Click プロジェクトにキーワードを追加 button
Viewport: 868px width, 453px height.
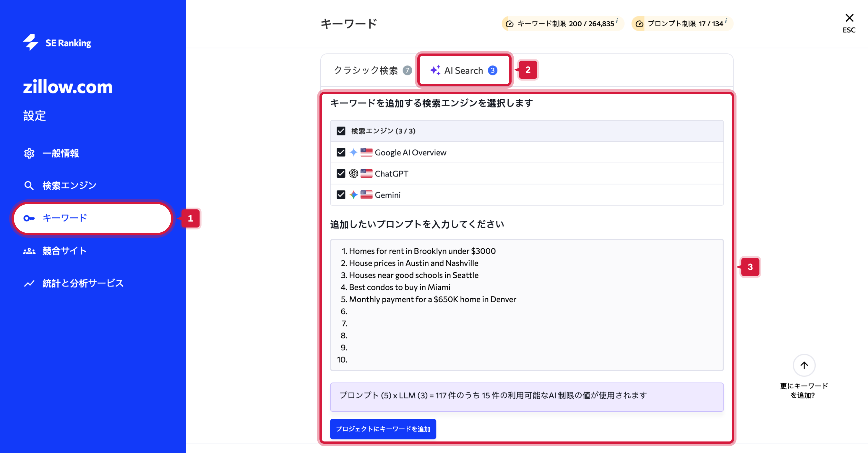click(x=383, y=429)
